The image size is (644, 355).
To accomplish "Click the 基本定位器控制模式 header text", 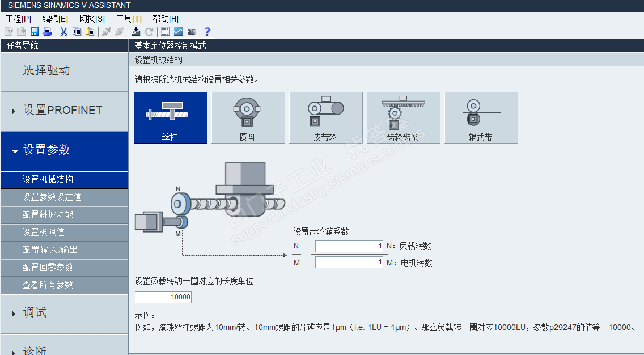I will [171, 45].
